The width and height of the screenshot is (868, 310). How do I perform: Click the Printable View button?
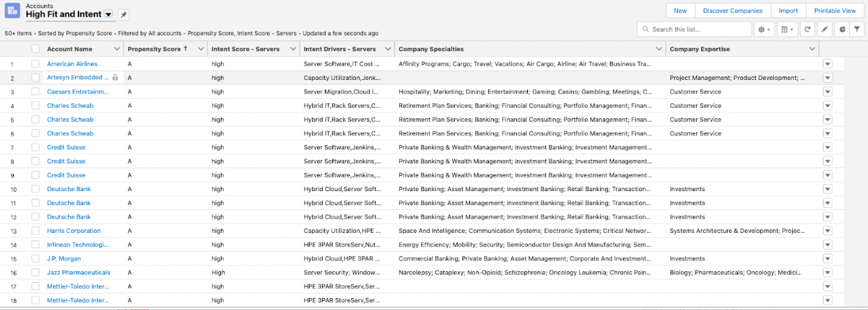tap(835, 10)
